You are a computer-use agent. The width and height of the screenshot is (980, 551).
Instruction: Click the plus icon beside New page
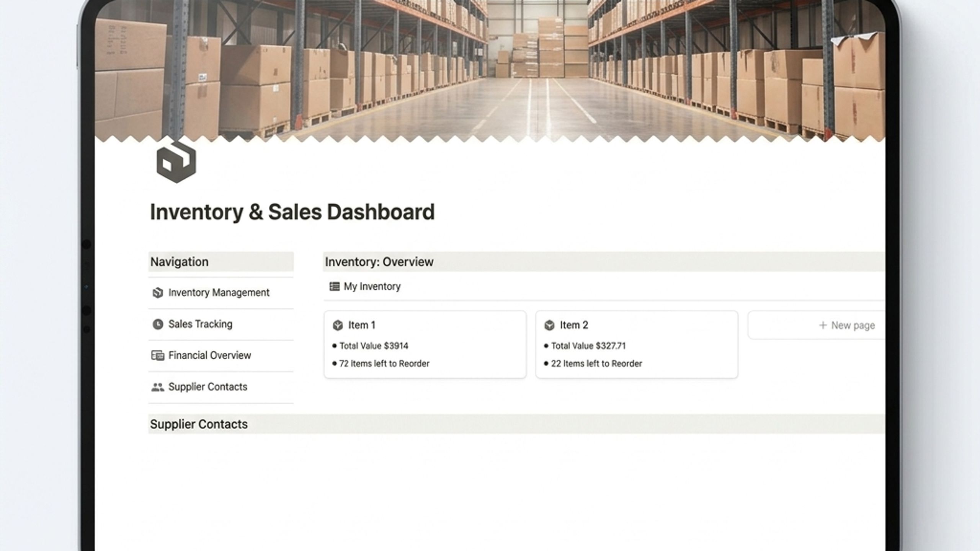823,325
